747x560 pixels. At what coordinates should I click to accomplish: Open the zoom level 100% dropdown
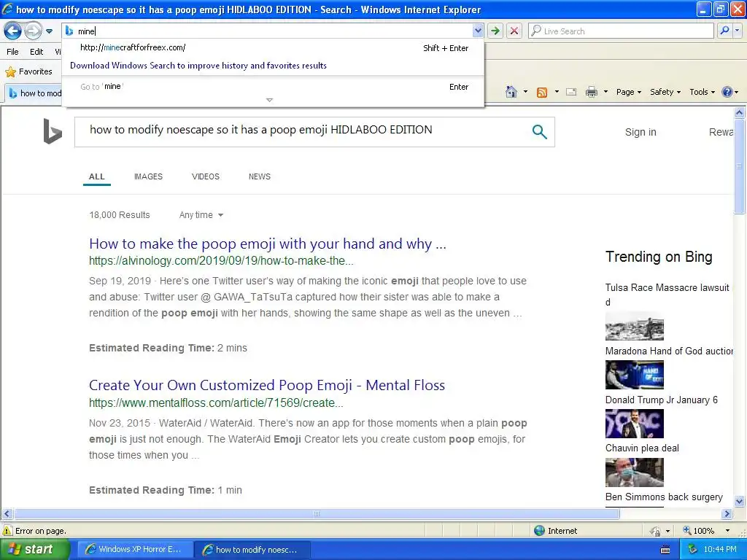click(x=727, y=531)
